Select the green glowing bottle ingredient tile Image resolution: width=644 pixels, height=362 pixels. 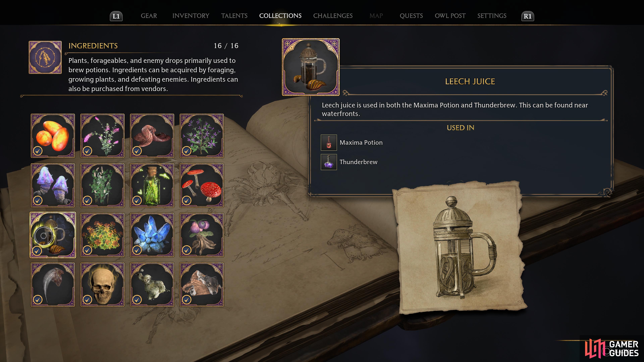tap(152, 185)
